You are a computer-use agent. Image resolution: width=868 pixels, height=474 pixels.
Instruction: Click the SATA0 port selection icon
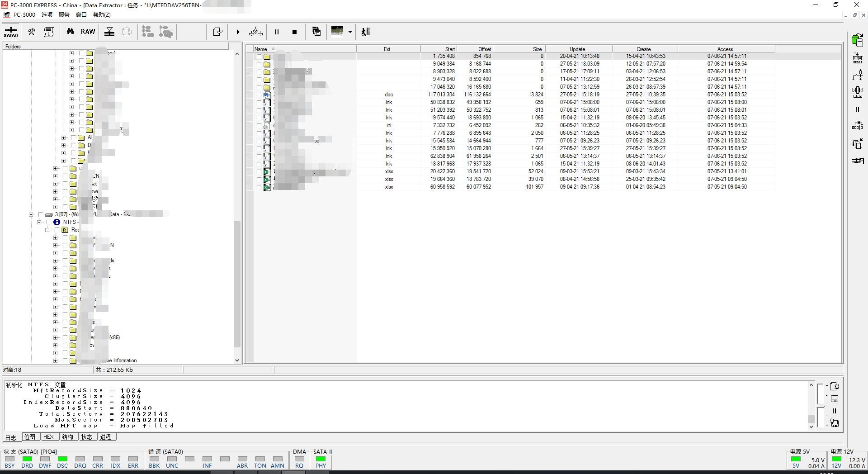(x=11, y=32)
